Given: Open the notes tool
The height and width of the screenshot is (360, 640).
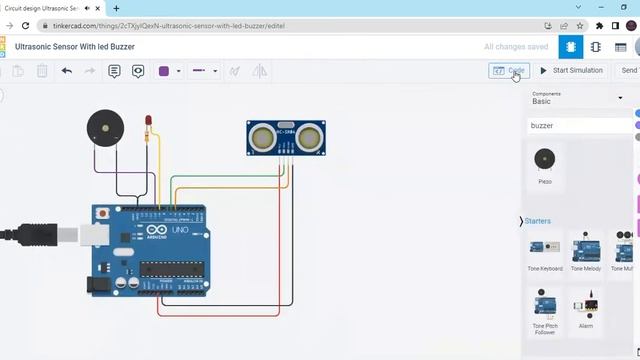Looking at the screenshot, I should (x=114, y=71).
